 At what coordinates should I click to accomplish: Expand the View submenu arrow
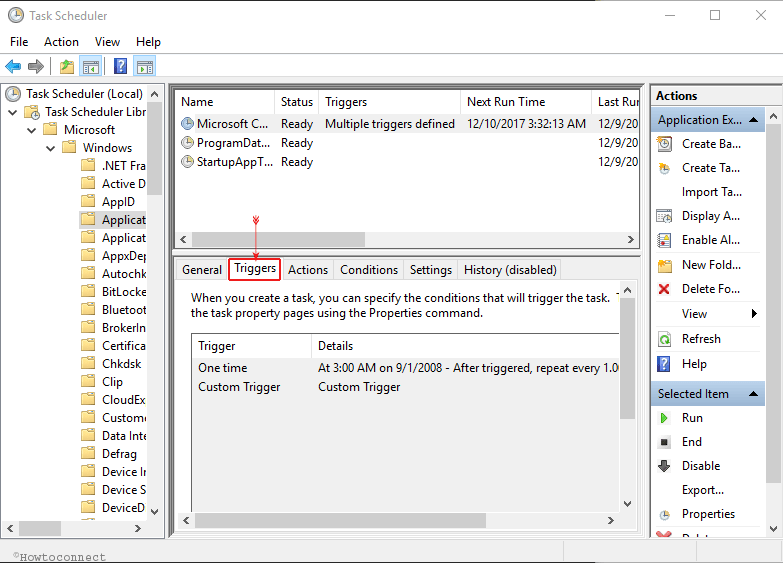click(x=754, y=314)
